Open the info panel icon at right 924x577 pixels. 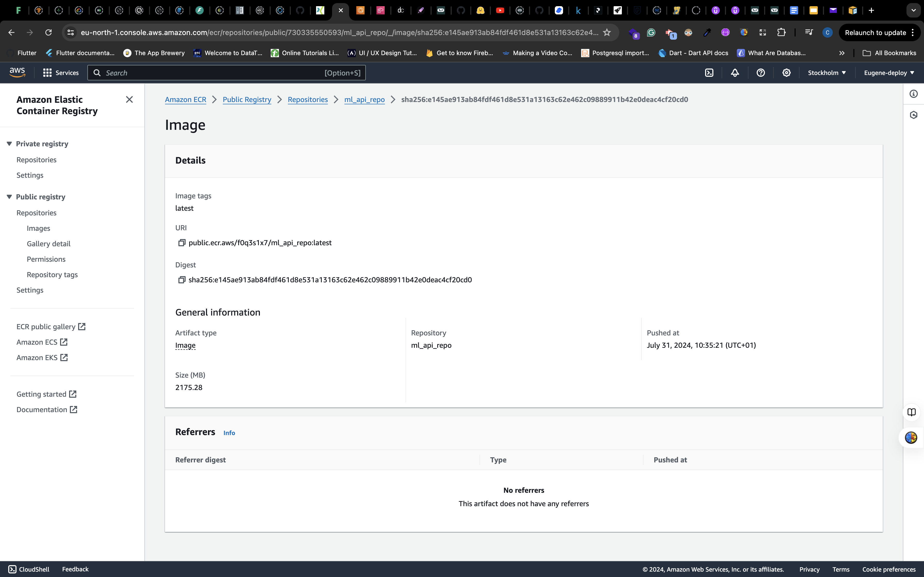point(913,94)
